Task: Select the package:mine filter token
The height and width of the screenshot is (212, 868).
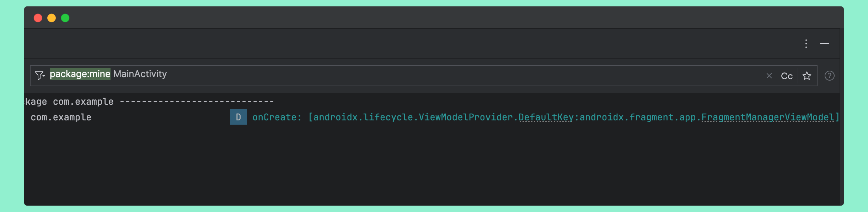Action: pos(80,74)
